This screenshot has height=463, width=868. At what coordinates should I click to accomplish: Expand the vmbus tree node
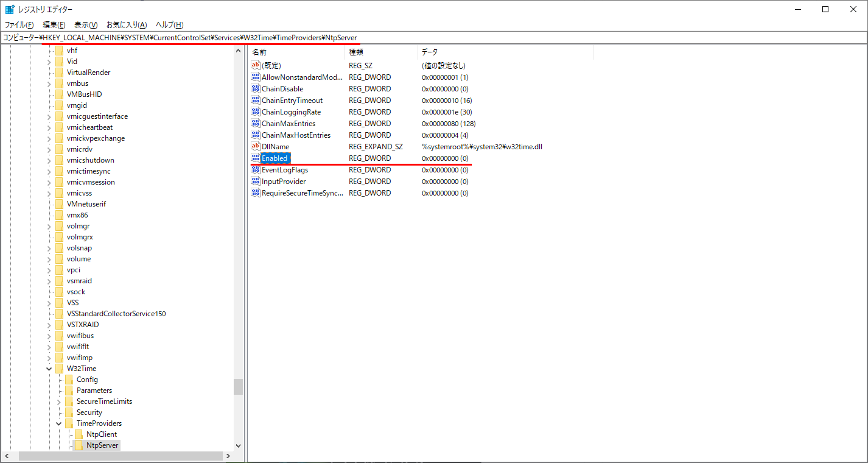pyautogui.click(x=49, y=83)
